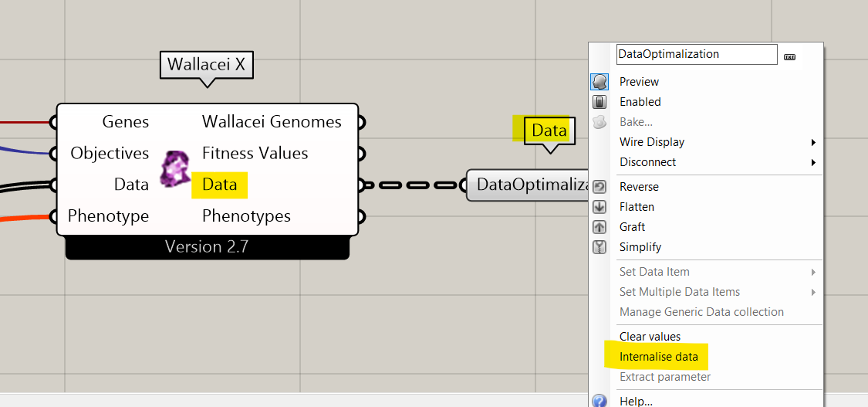Click the Wallacei X purple component icon

pyautogui.click(x=175, y=168)
